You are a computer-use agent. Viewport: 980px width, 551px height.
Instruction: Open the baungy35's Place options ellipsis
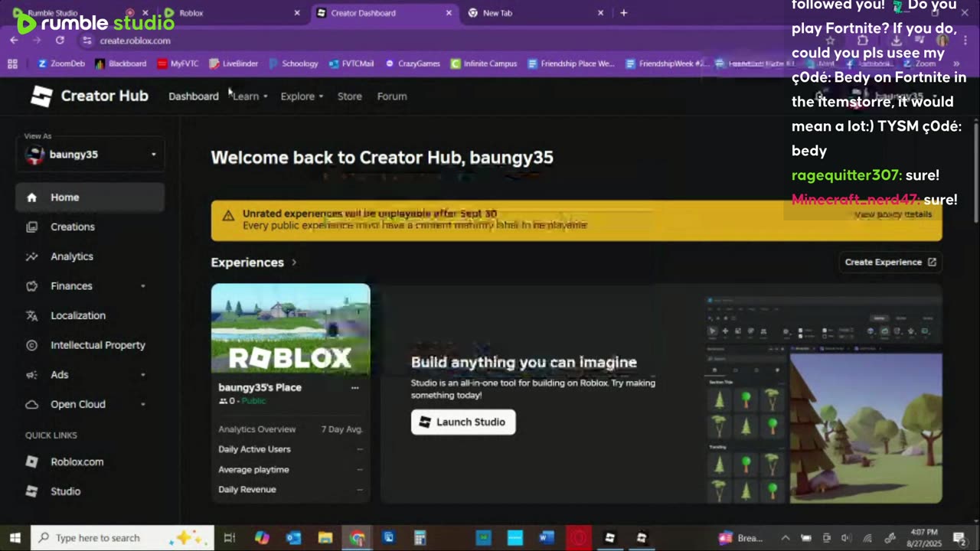(354, 388)
